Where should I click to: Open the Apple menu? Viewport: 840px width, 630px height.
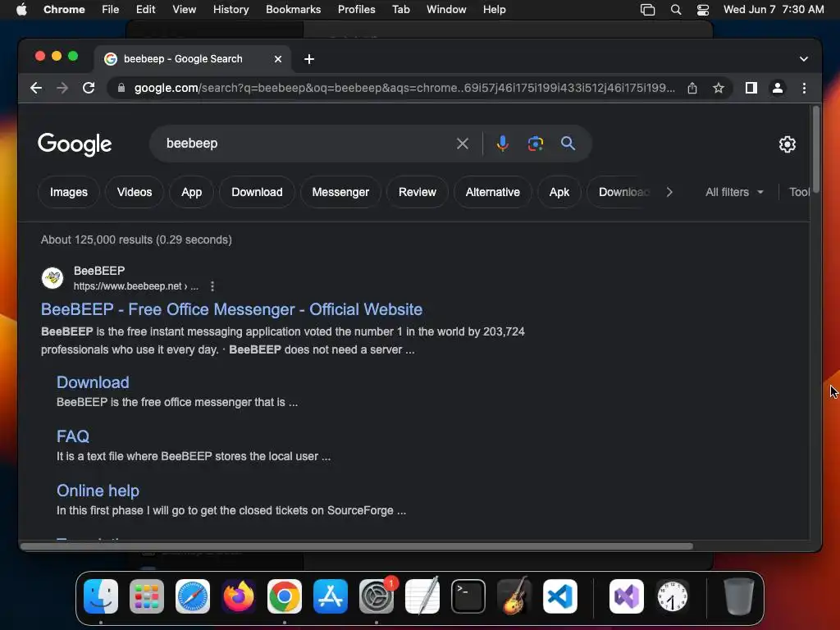point(21,10)
